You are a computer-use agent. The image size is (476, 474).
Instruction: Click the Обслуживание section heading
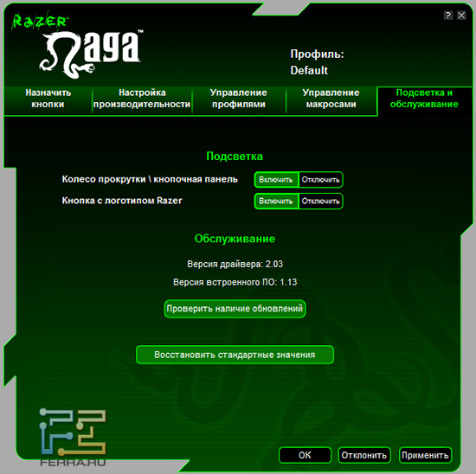click(235, 239)
